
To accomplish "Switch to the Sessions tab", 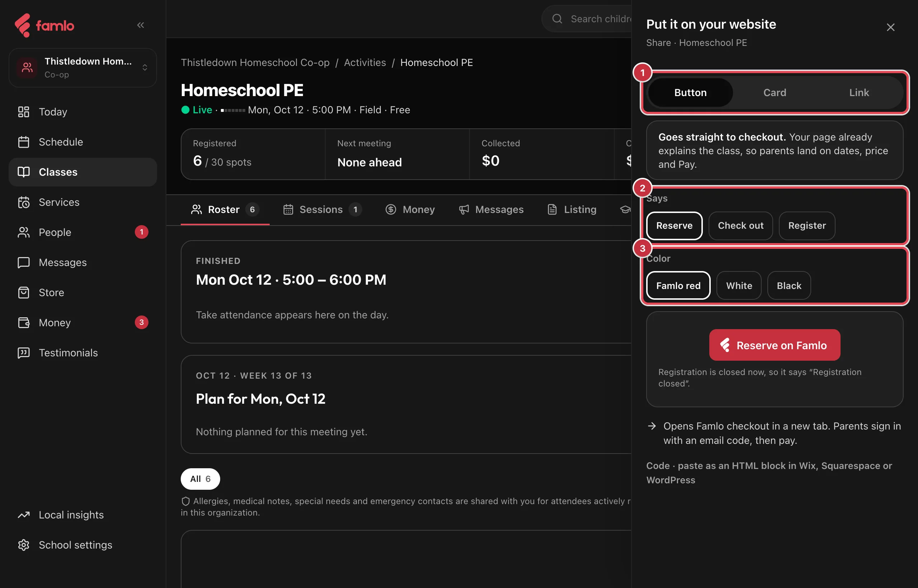I will click(322, 210).
